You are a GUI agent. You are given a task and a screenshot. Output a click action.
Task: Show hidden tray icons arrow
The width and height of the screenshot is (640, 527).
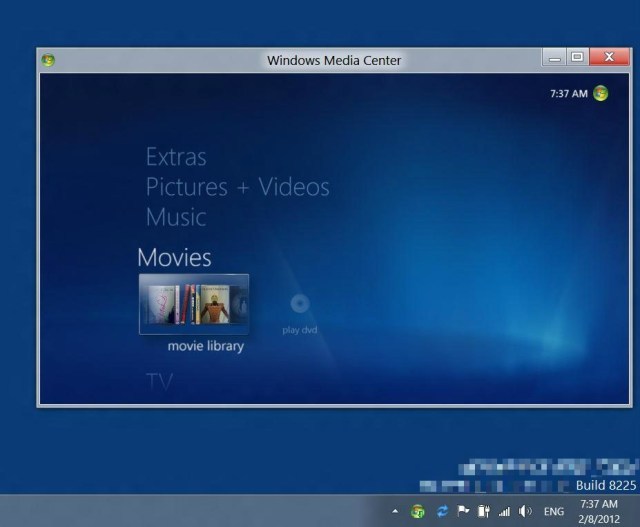click(x=395, y=511)
